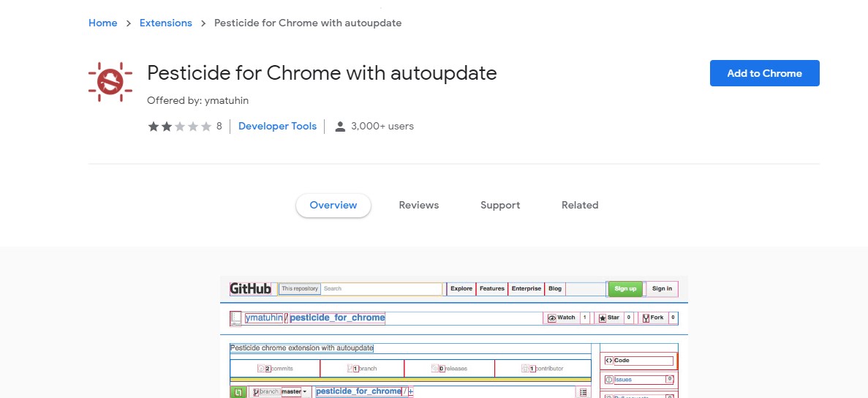Click the 3,000+ users text
The height and width of the screenshot is (398, 868).
tap(382, 127)
